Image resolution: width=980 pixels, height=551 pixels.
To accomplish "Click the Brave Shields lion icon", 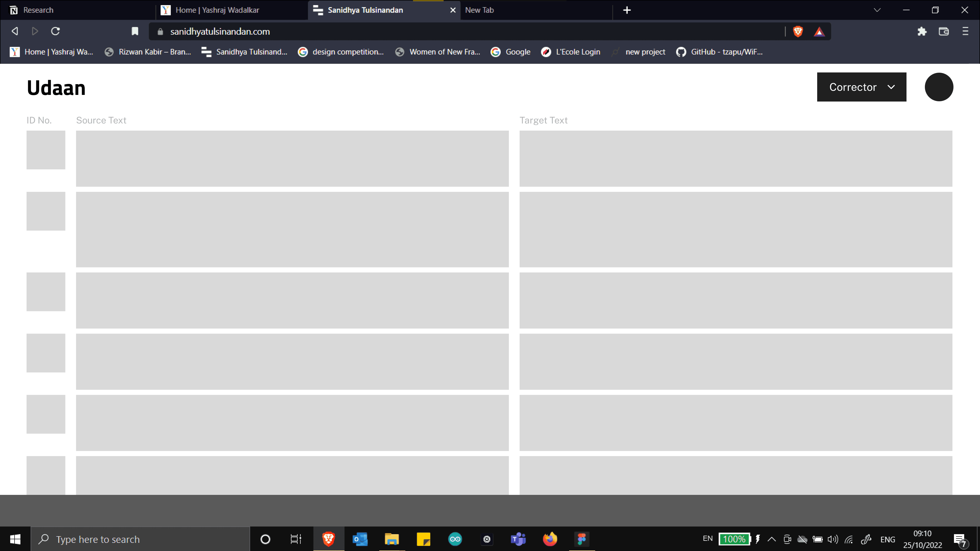I will point(798,31).
